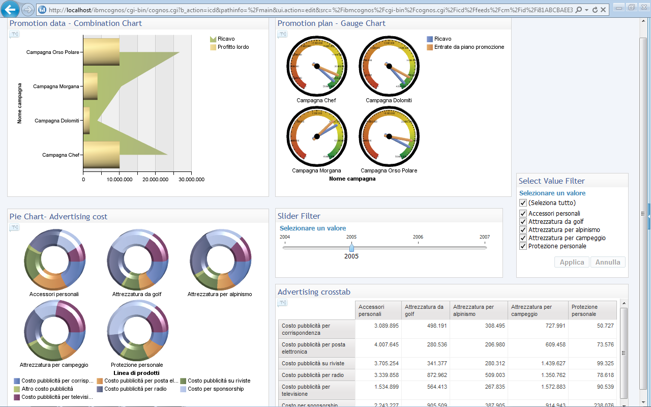Image resolution: width=651 pixels, height=407 pixels.
Task: Click the Campagna Chef gauge chart
Action: [317, 67]
